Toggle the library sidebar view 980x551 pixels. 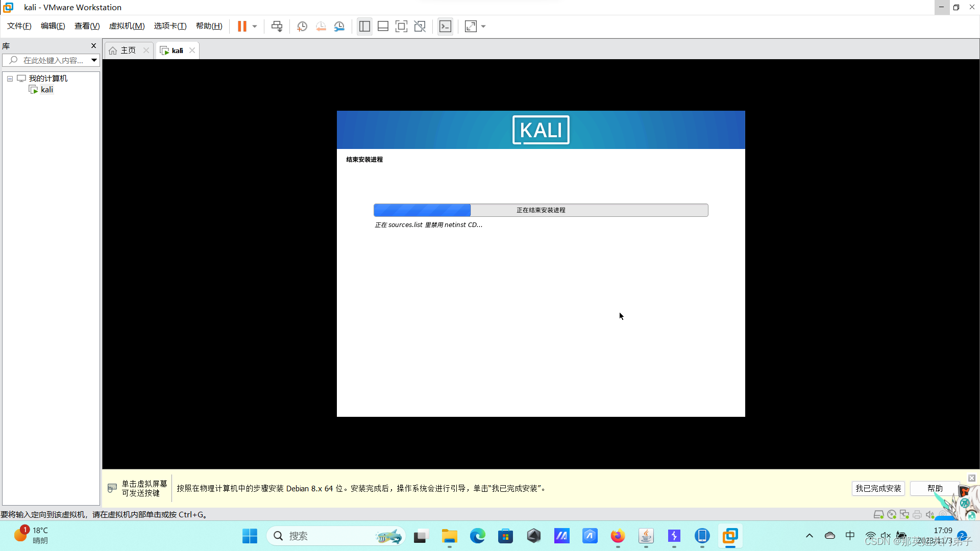(x=364, y=26)
